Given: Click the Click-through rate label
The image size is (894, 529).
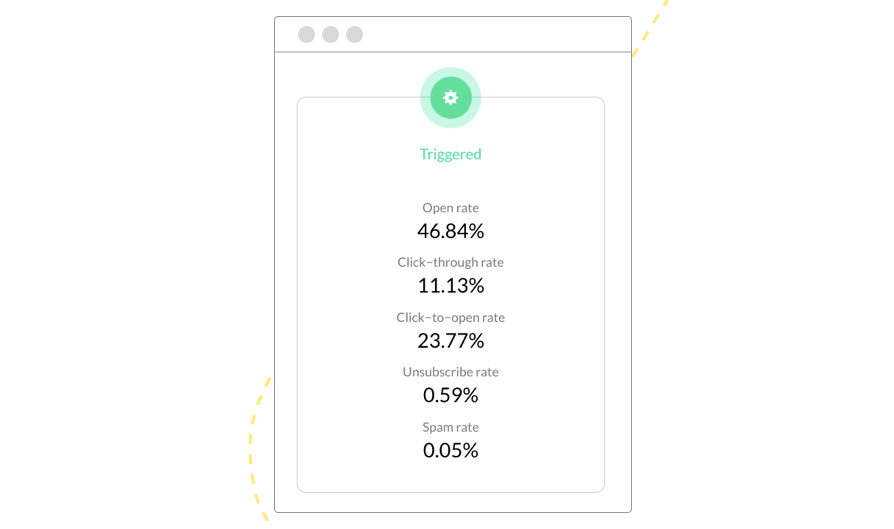Looking at the screenshot, I should (x=450, y=262).
